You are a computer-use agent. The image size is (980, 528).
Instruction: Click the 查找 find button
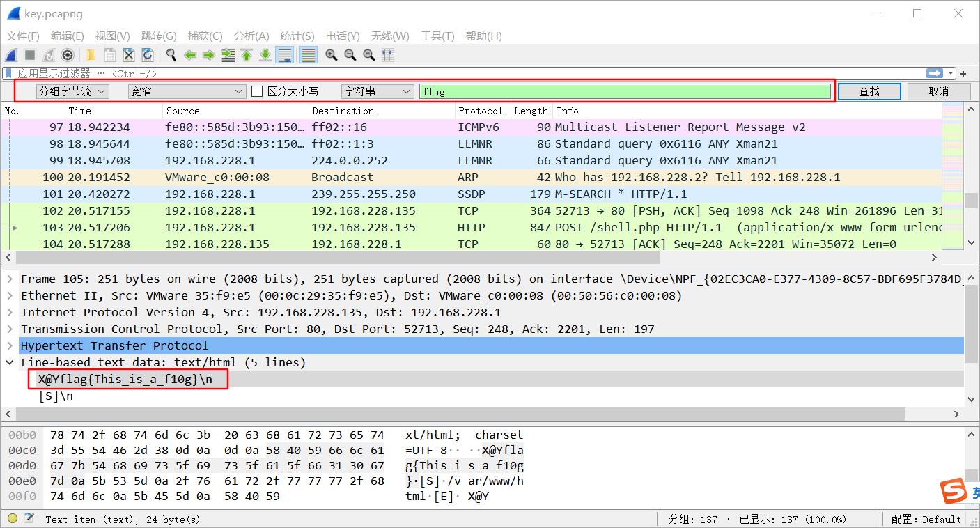869,91
